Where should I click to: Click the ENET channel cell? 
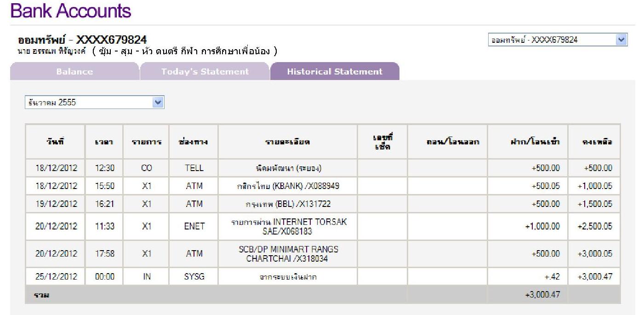point(194,226)
